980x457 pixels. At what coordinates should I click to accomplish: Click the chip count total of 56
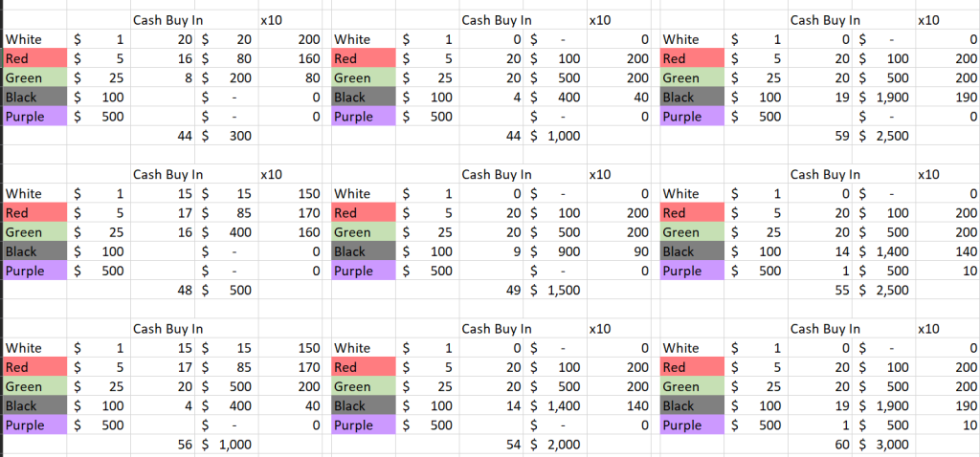tap(186, 445)
